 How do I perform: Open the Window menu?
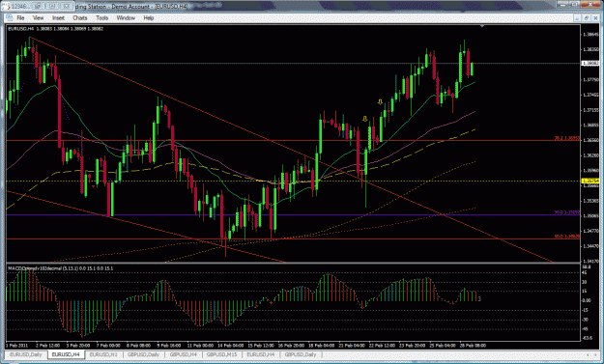point(126,18)
